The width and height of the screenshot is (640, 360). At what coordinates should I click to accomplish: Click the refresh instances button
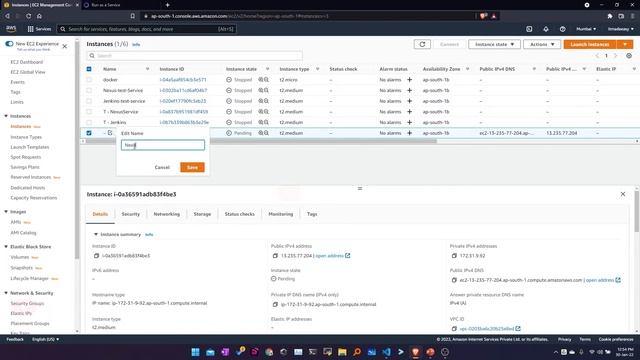pos(422,44)
